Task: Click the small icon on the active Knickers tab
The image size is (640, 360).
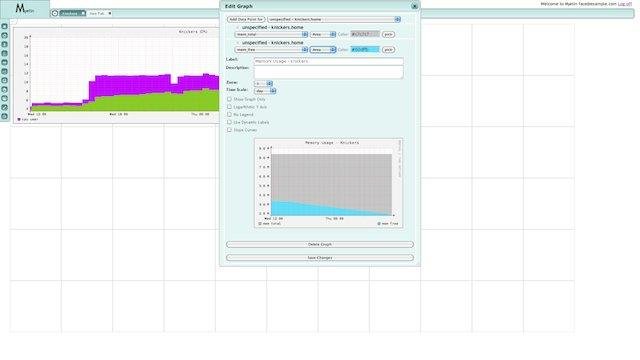Action: coord(83,13)
